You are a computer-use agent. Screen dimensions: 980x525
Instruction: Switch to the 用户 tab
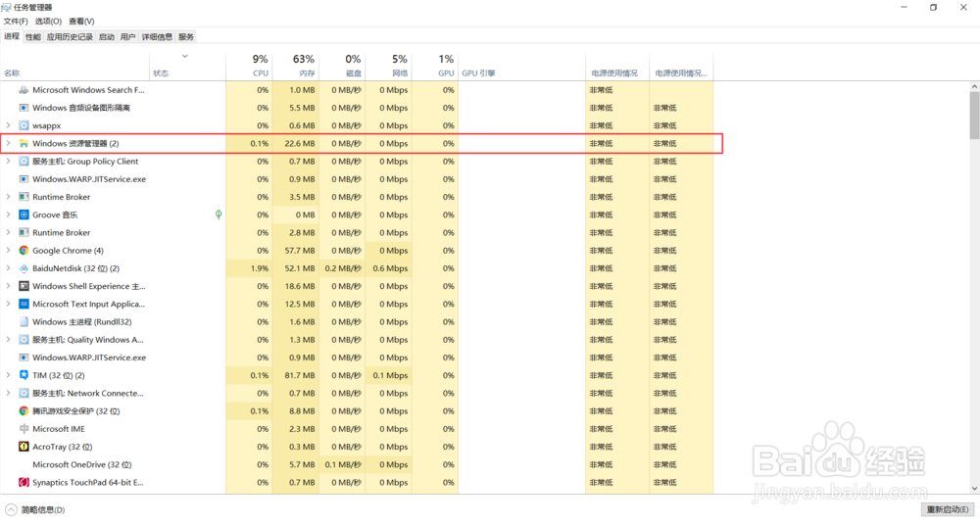[x=128, y=37]
